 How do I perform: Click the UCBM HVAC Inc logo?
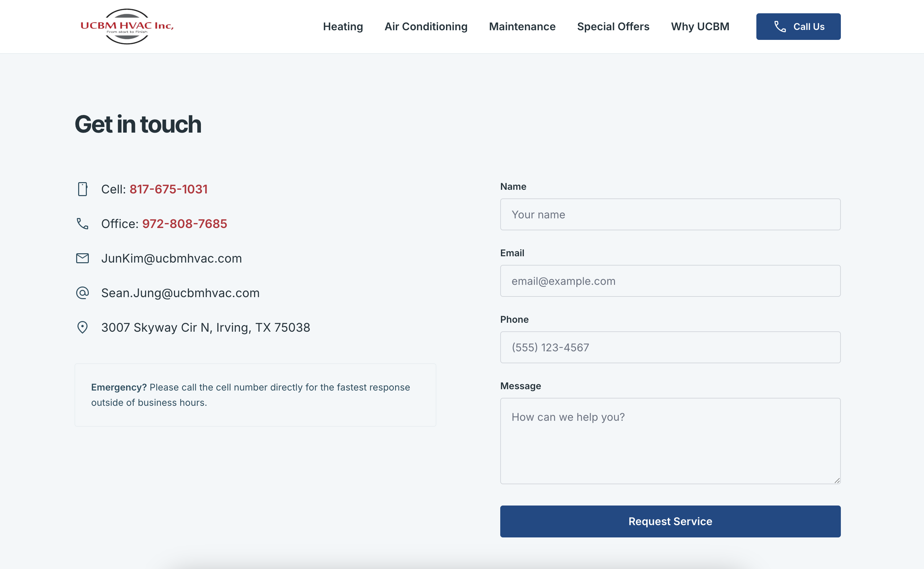click(127, 26)
